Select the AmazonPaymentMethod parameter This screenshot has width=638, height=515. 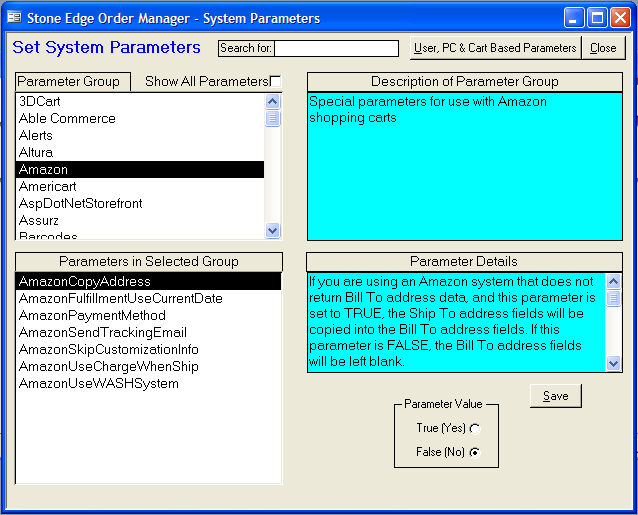click(149, 316)
